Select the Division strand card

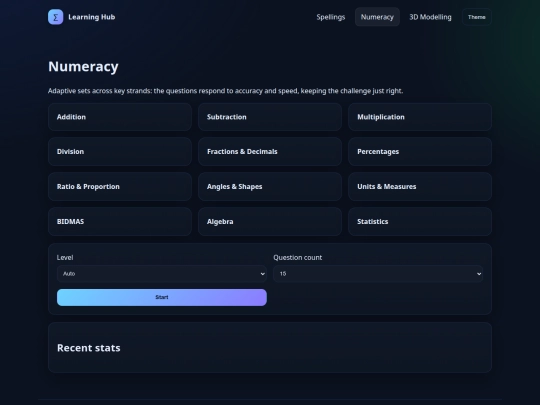[120, 152]
